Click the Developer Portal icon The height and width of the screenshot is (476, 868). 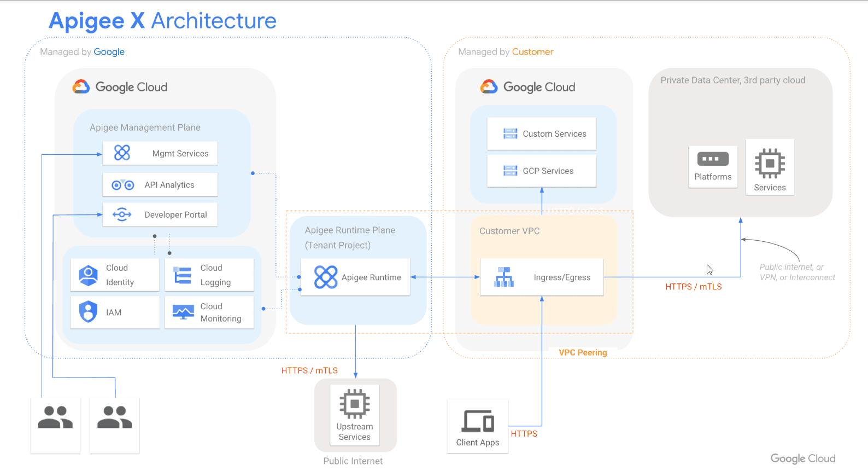[122, 214]
